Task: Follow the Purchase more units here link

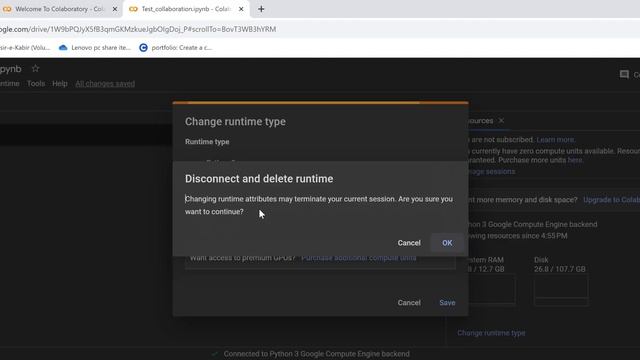Action: (575, 160)
